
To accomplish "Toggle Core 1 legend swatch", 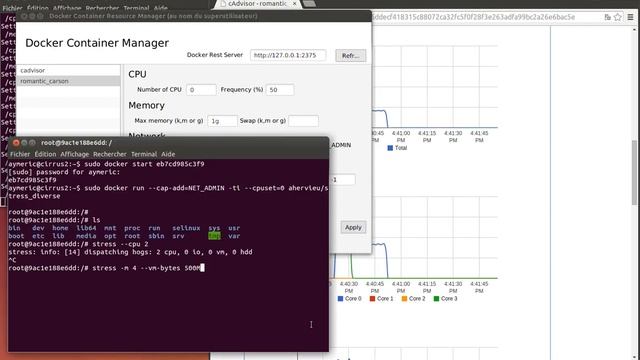I will click(372, 299).
